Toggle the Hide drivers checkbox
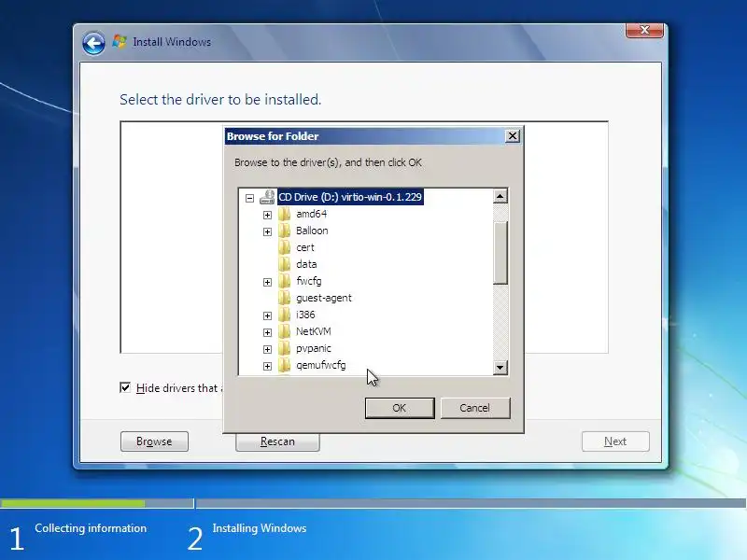The height and width of the screenshot is (560, 747). (x=125, y=387)
